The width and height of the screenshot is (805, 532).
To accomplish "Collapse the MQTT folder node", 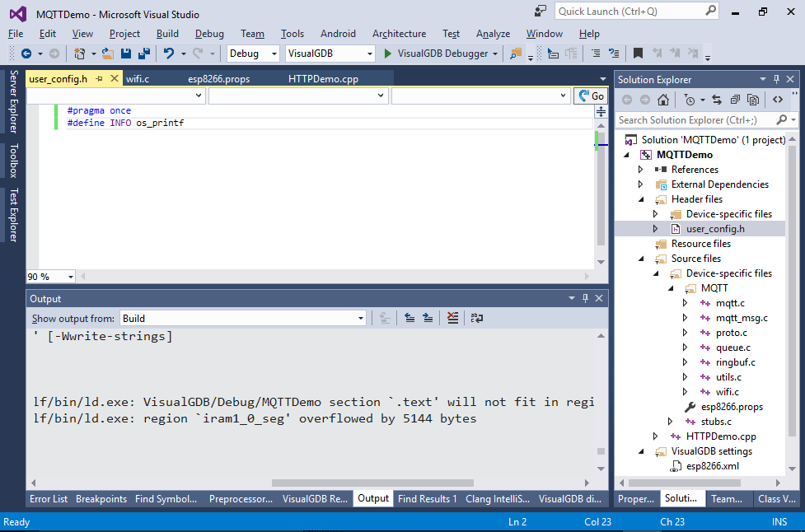I will point(671,288).
